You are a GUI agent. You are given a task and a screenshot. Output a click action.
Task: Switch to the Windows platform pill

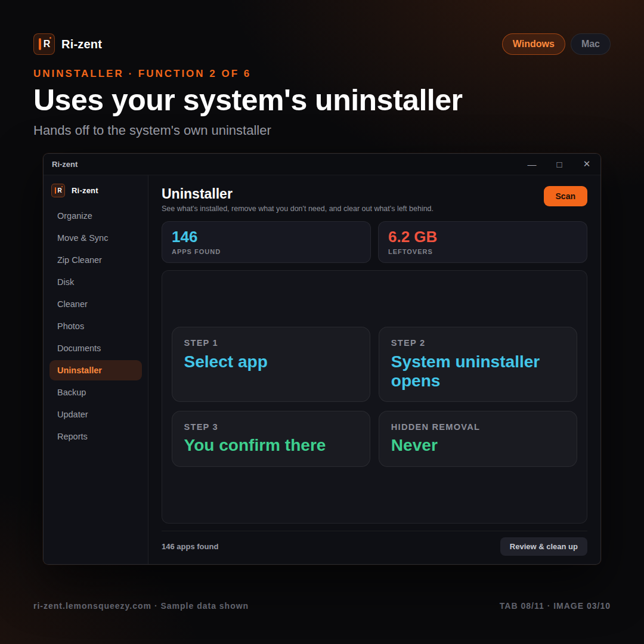coord(533,44)
